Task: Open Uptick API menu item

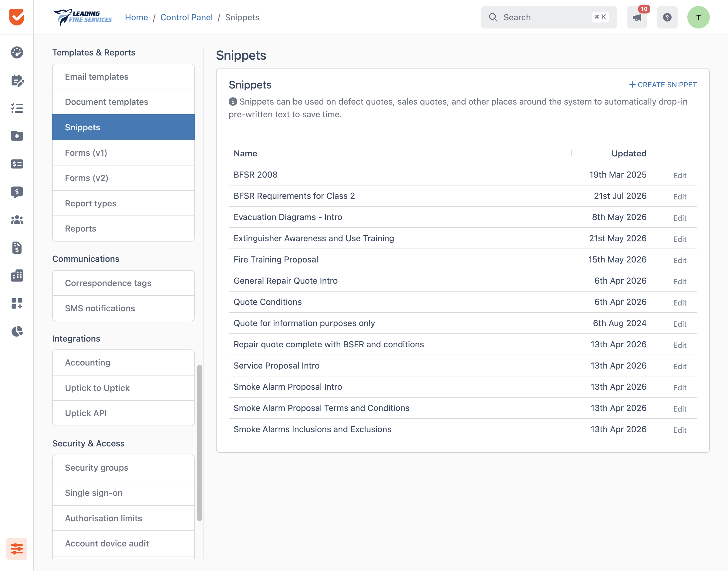Action: 123,413
